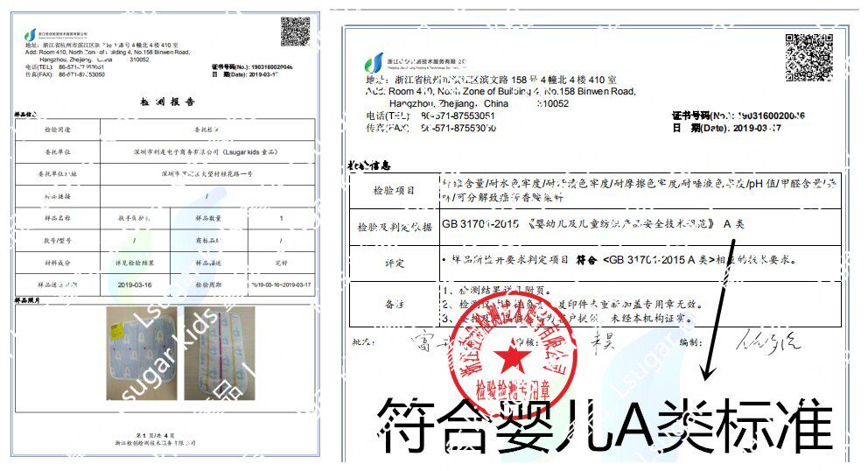868x471 pixels.
Task: Select the '委托单位' row label
Action: coord(58,151)
